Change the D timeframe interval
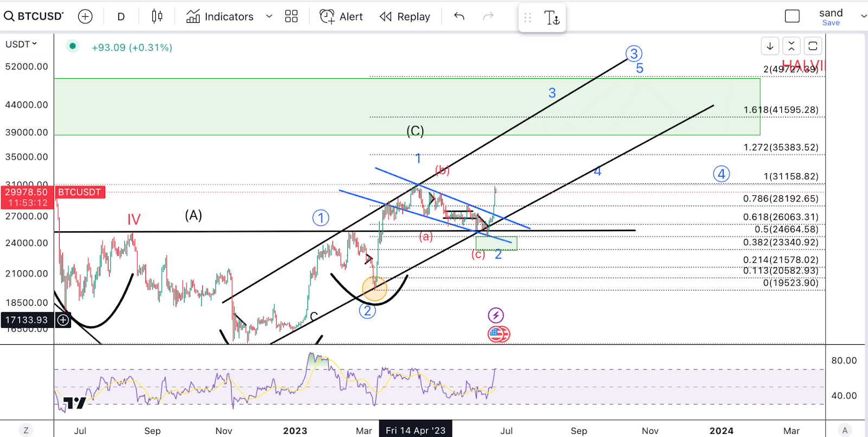The width and height of the screenshot is (868, 437). point(121,16)
